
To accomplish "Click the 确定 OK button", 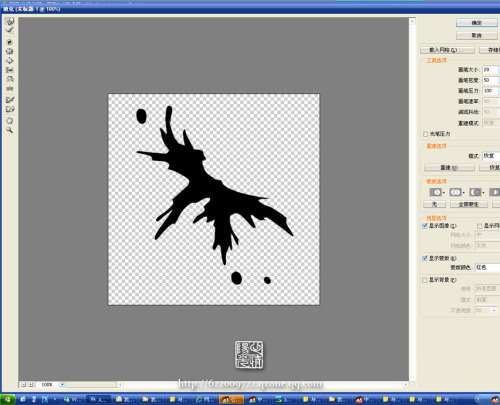I will point(476,23).
